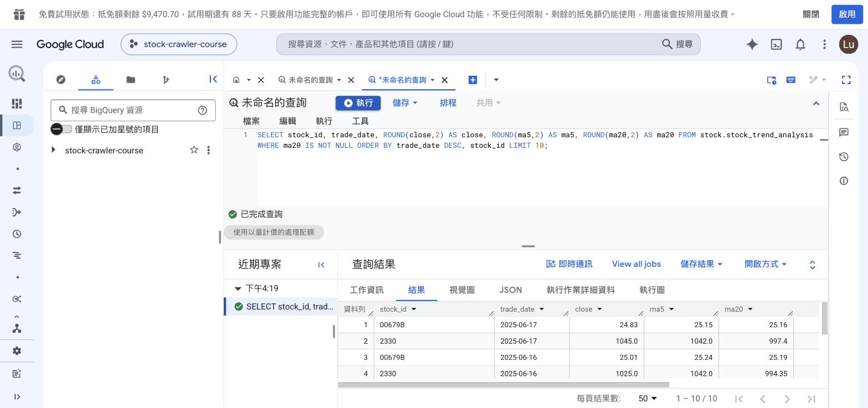Change results per page dropdown of 50
The image size is (868, 408).
[648, 399]
